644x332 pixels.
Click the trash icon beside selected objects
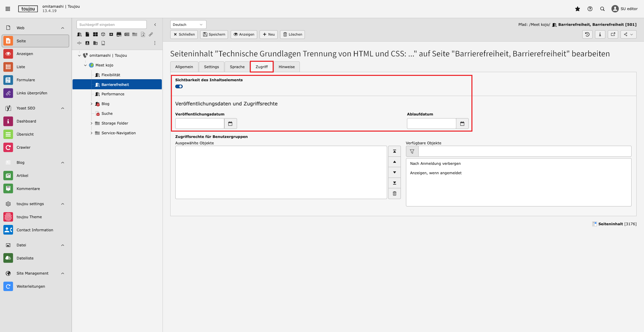pos(395,194)
